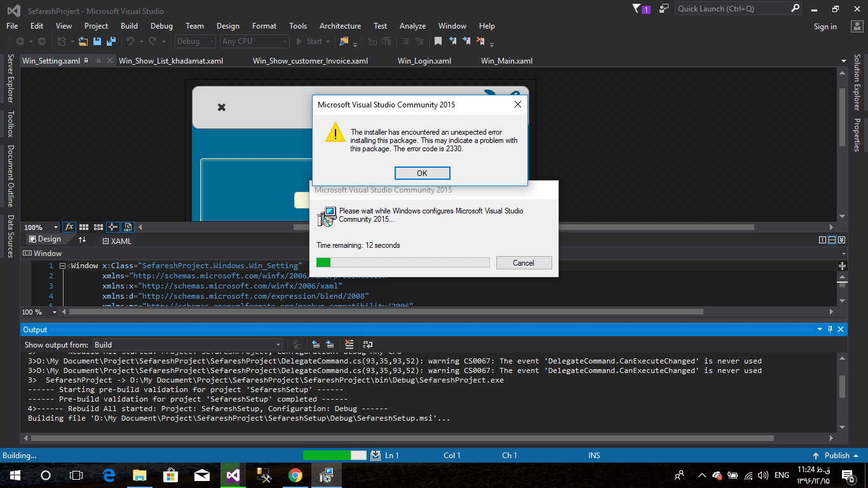
Task: Click the horizontal split icon in designer
Action: tap(832, 240)
